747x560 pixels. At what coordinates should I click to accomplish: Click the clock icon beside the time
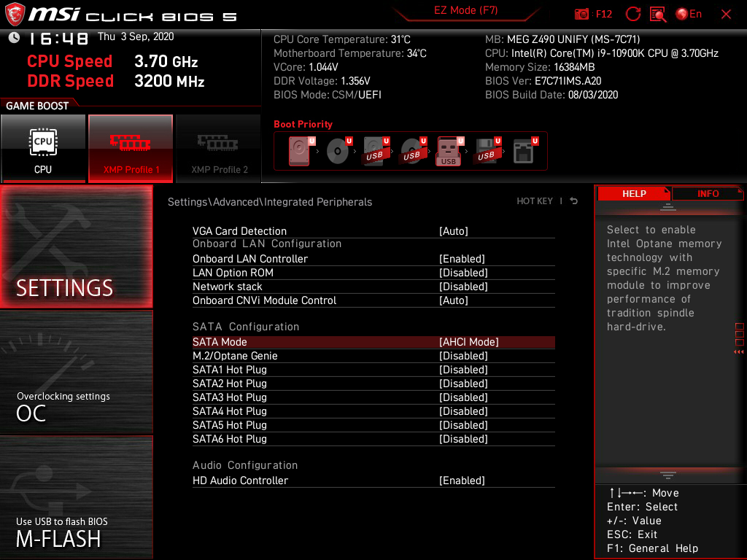[15, 38]
